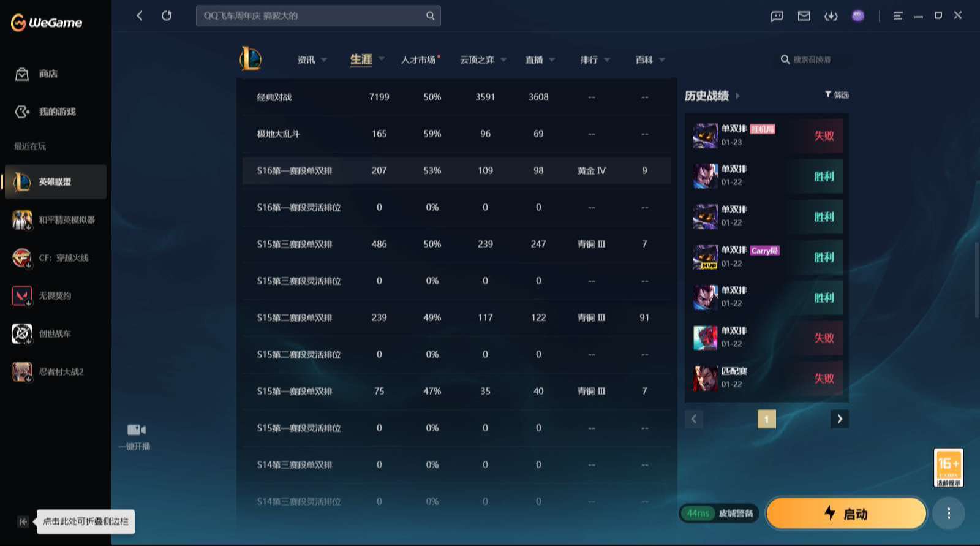Open more options beside launch button
Viewport: 980px width, 546px height.
point(948,514)
